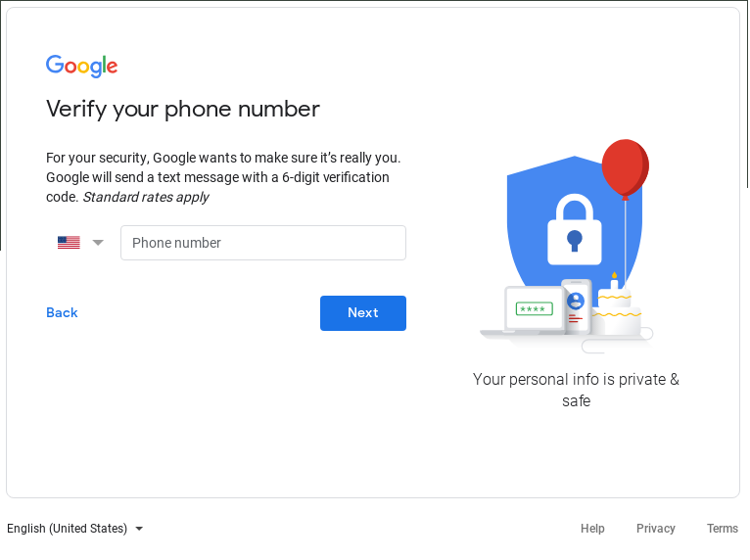Screen dimensions: 750x560
Task: Click the white padlock icon on shield
Action: 575,229
